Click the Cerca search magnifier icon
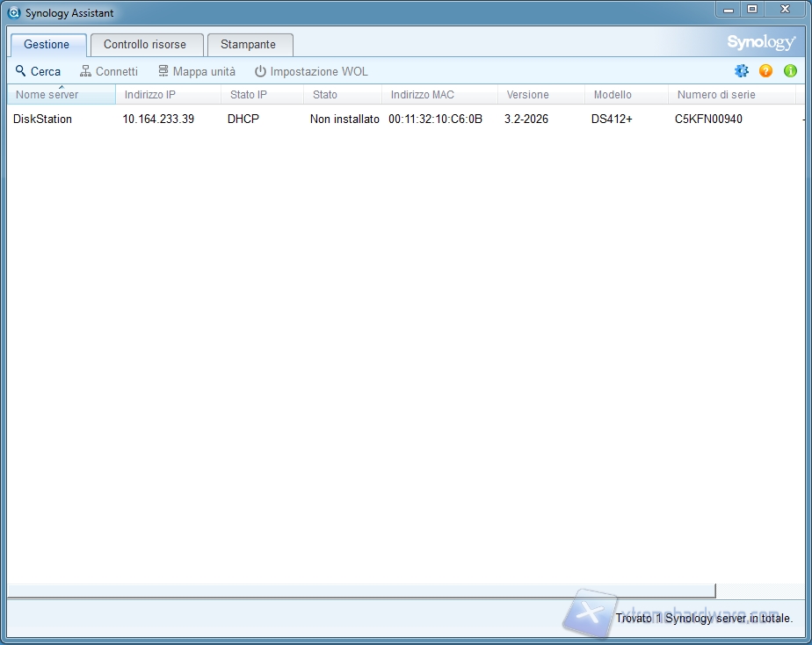 (21, 71)
